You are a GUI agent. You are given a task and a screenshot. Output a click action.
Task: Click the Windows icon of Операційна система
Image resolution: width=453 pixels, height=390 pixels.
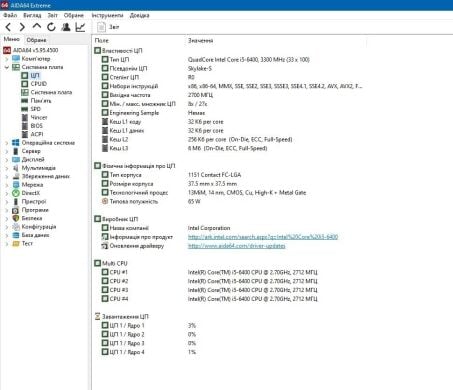tap(16, 143)
